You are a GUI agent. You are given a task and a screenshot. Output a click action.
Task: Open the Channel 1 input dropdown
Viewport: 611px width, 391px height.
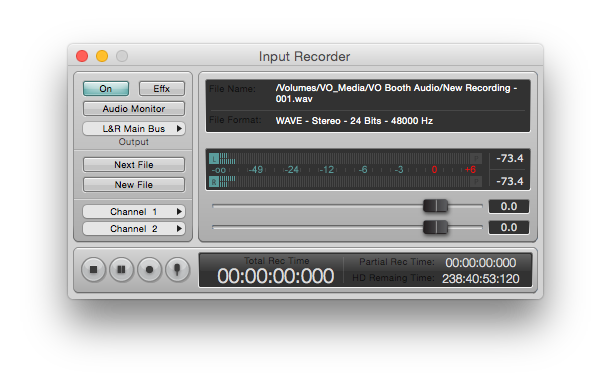pos(134,212)
